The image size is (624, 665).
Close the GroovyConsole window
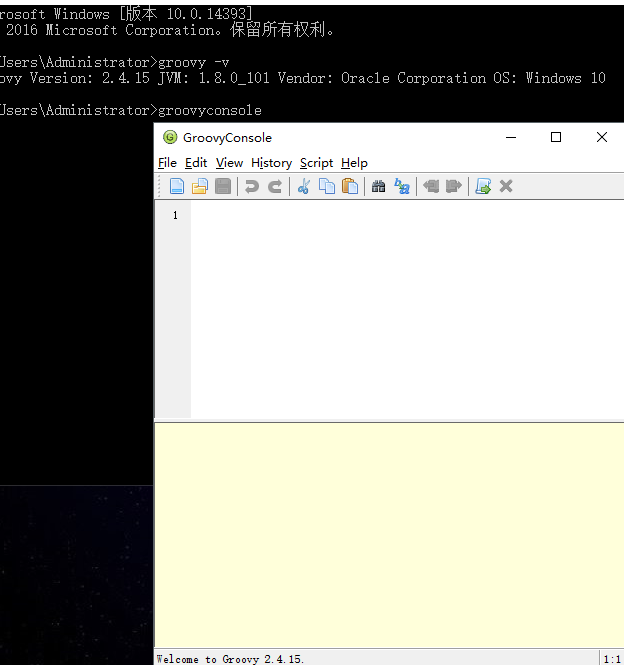coord(602,137)
